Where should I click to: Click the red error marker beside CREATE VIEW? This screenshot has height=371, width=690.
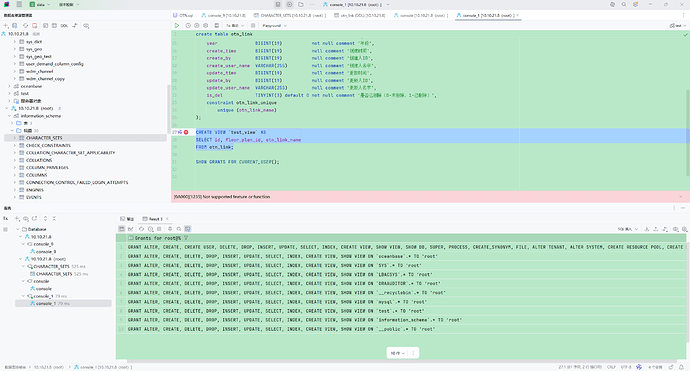(x=186, y=132)
